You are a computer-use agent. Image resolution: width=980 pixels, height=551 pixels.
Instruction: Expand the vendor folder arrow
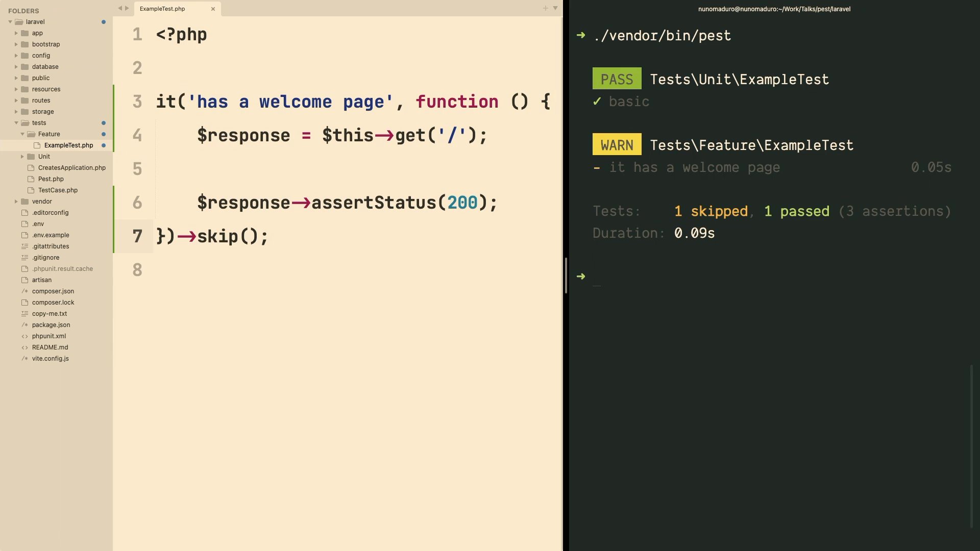pos(16,202)
